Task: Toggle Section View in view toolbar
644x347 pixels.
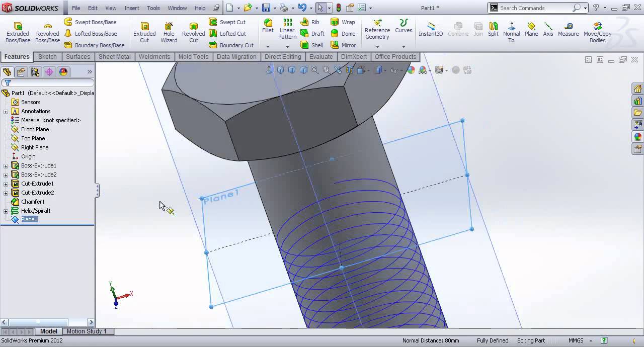Action: (349, 70)
